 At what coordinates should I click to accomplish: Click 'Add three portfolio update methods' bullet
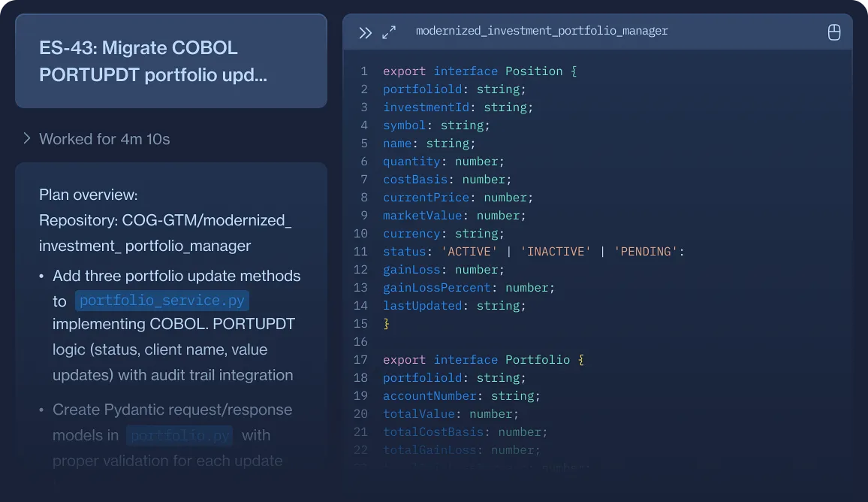tap(176, 276)
